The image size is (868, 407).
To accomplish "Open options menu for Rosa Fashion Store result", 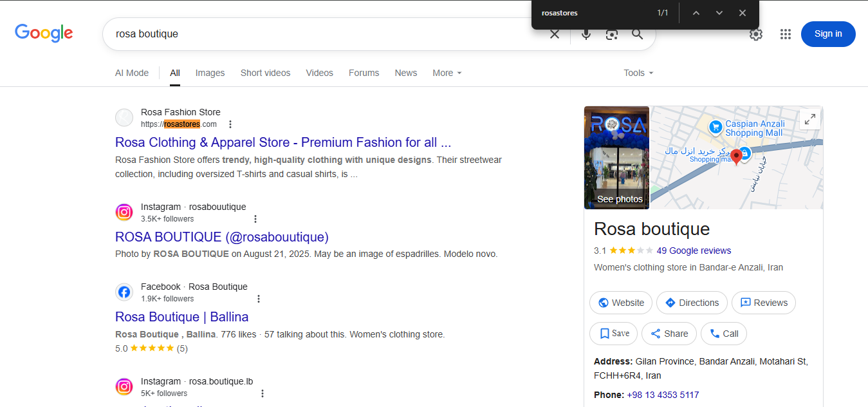I will (230, 124).
